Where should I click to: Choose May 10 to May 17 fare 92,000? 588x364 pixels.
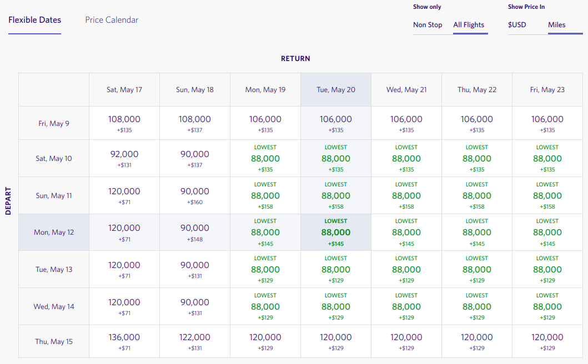click(x=124, y=158)
